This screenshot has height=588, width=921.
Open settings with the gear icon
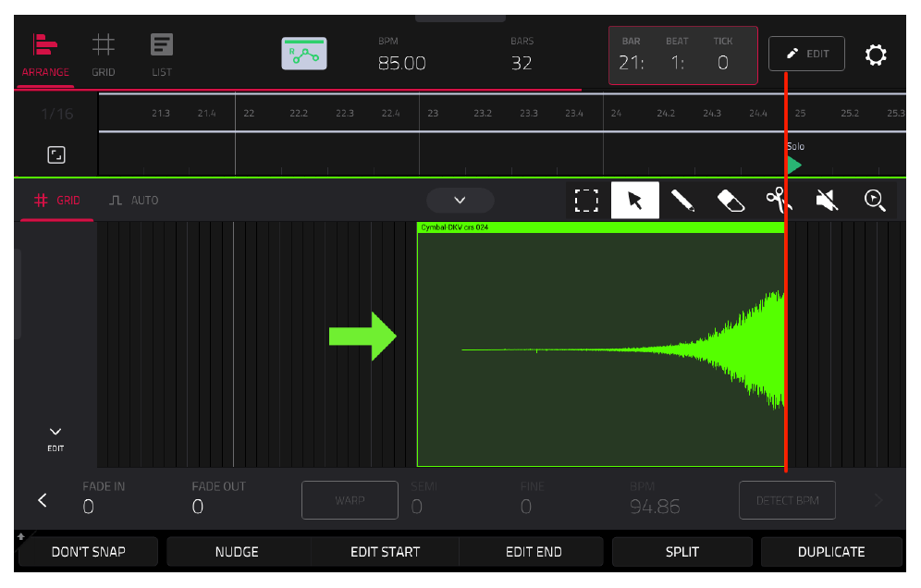(875, 55)
